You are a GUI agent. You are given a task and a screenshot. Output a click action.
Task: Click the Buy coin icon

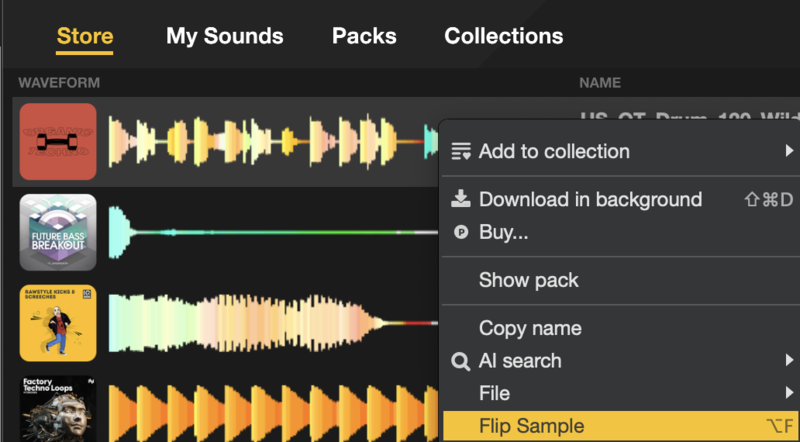point(461,232)
